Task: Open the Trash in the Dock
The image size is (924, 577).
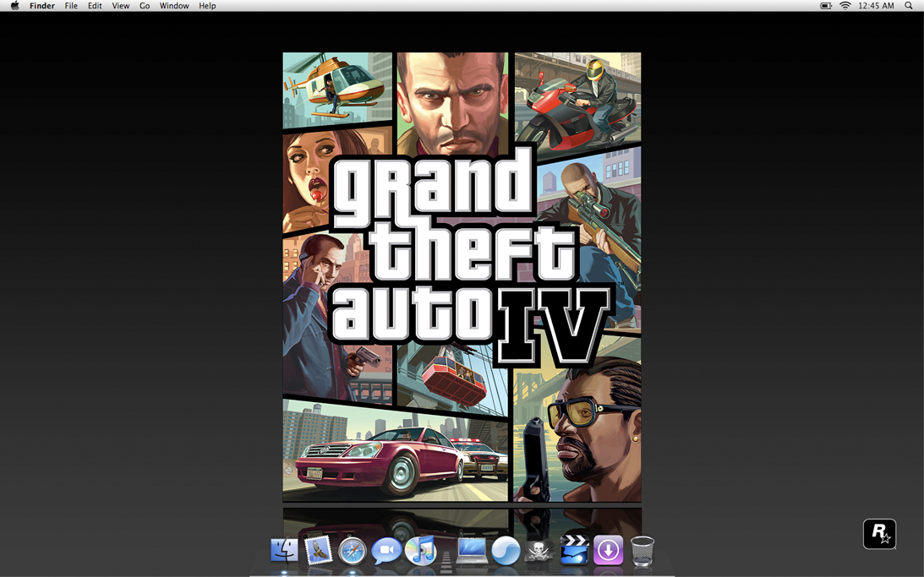Action: [x=642, y=551]
